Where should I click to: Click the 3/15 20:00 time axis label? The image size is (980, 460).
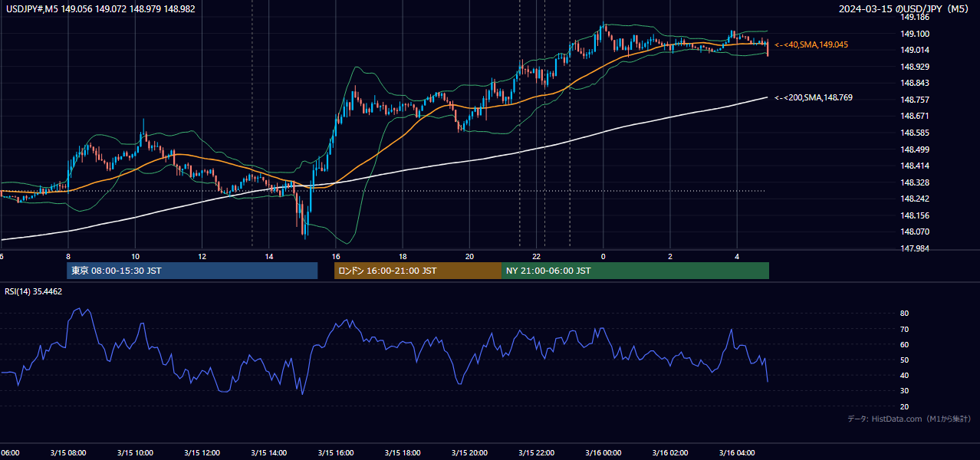coord(469,452)
